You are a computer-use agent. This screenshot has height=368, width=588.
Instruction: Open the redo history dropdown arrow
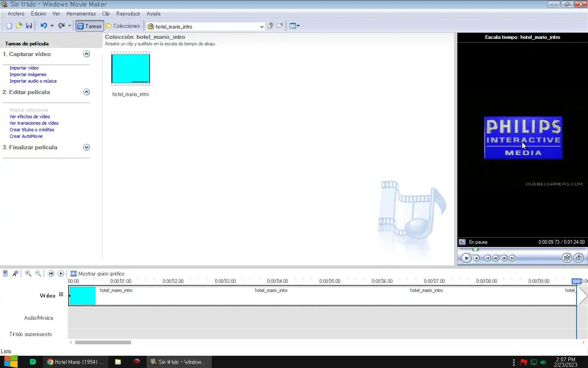tap(69, 26)
